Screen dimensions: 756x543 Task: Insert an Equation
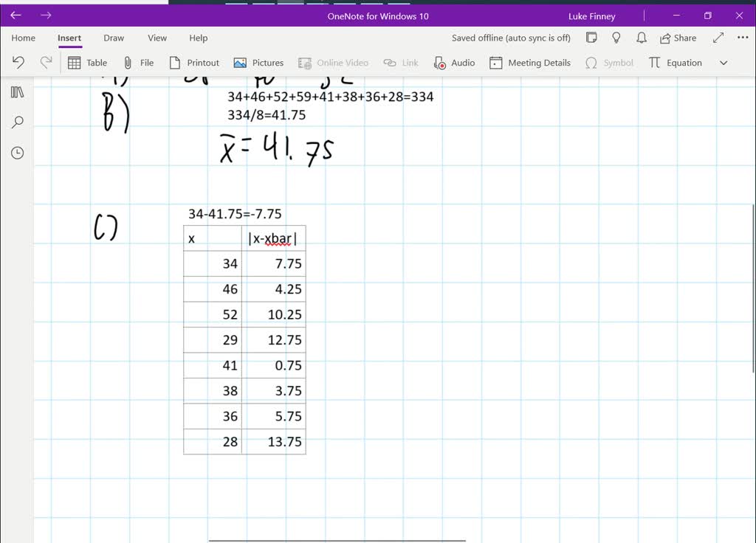point(675,63)
